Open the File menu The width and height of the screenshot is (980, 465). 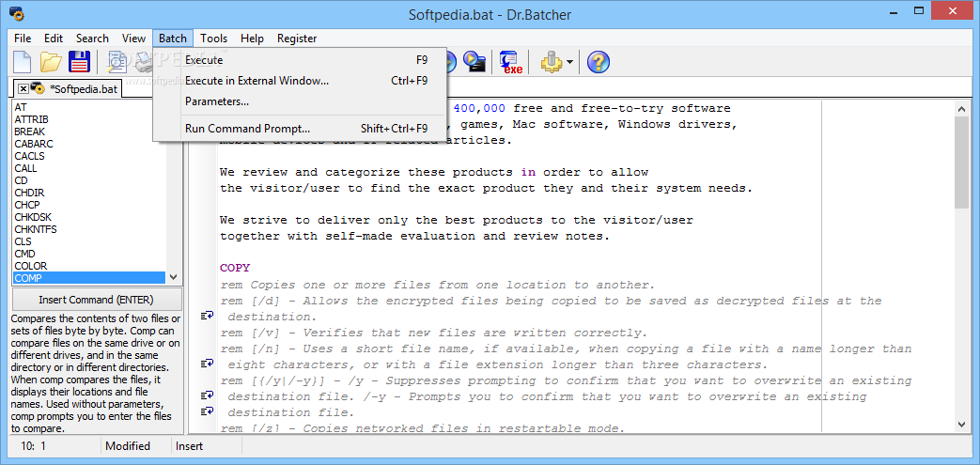click(23, 39)
